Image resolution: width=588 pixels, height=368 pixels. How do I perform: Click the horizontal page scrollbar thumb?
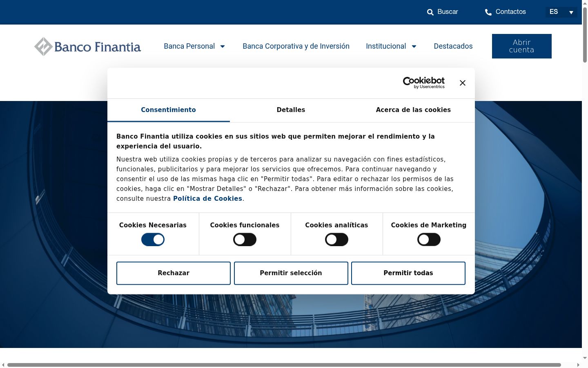point(284,365)
